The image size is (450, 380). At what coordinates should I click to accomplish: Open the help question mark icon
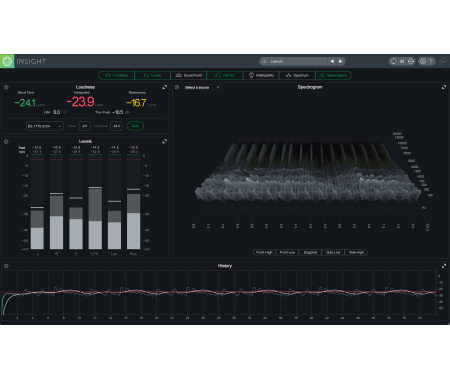[x=431, y=61]
